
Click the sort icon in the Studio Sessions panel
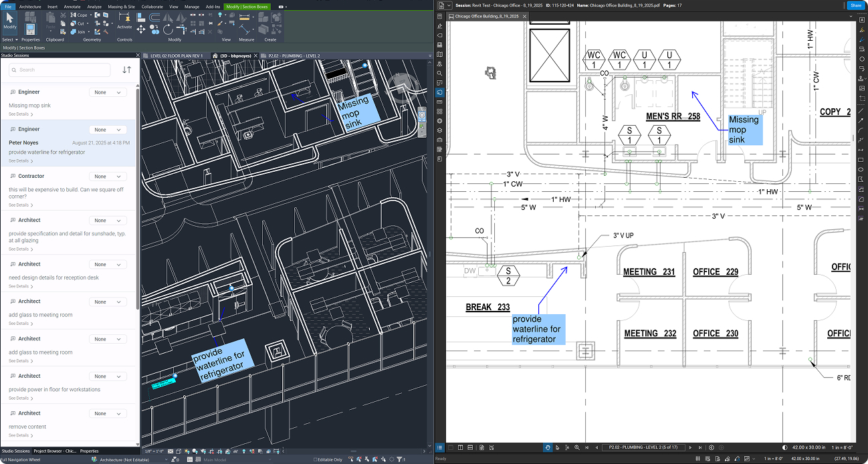point(127,70)
